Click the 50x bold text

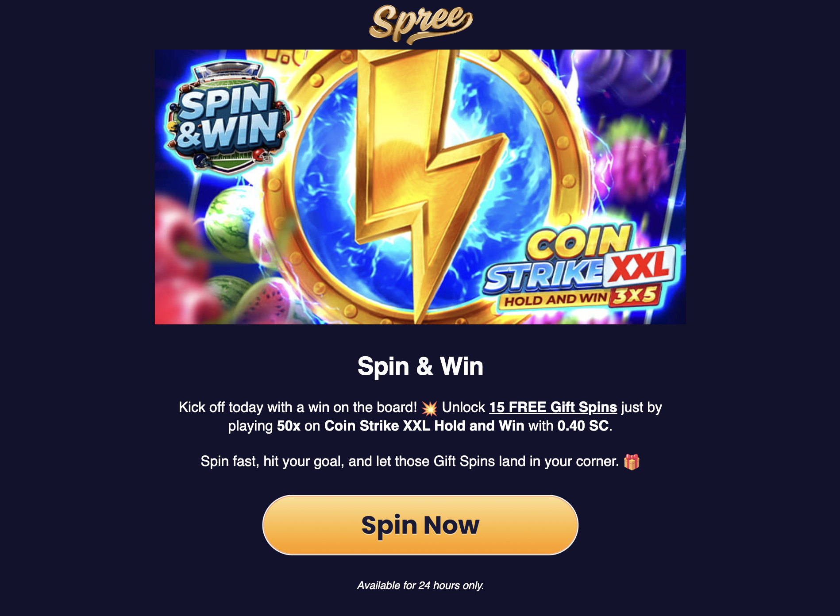click(289, 426)
